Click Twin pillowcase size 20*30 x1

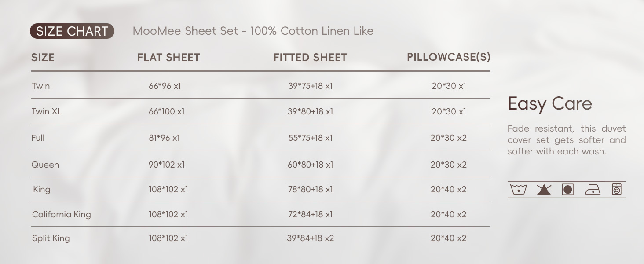coord(448,86)
